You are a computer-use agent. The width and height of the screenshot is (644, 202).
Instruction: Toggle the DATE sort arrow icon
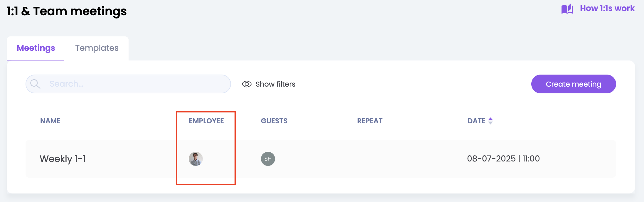coord(490,121)
